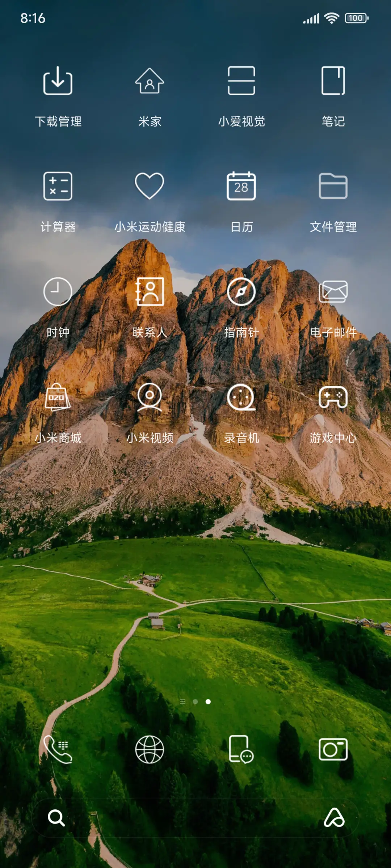Image resolution: width=391 pixels, height=868 pixels.
Task: Open the 联系人 contacts app
Action: click(150, 292)
